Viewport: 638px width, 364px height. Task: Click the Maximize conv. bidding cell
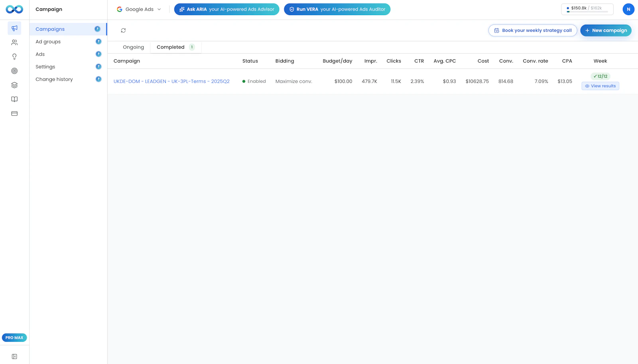[x=294, y=81]
